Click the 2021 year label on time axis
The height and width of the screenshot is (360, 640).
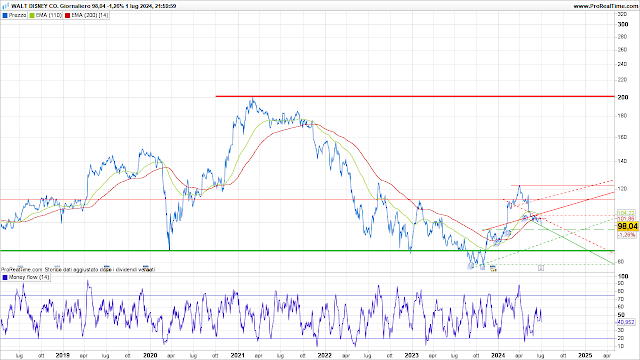tap(237, 355)
